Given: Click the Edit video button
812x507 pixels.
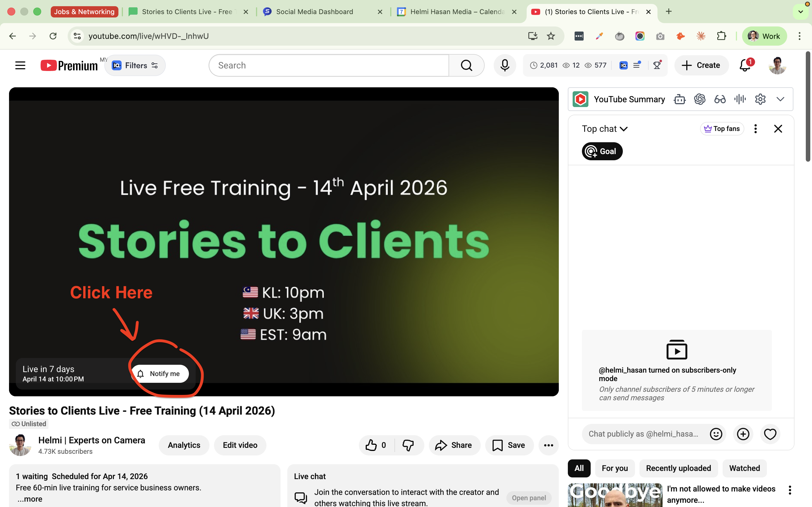Looking at the screenshot, I should [240, 445].
